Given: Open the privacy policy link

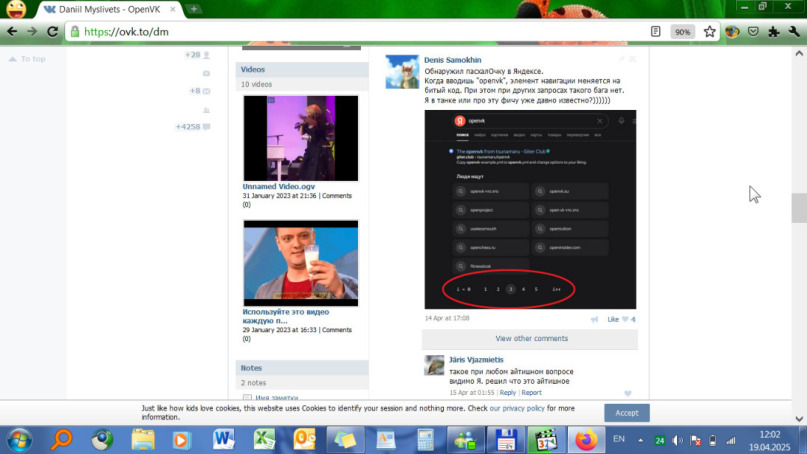Looking at the screenshot, I should click(x=517, y=408).
